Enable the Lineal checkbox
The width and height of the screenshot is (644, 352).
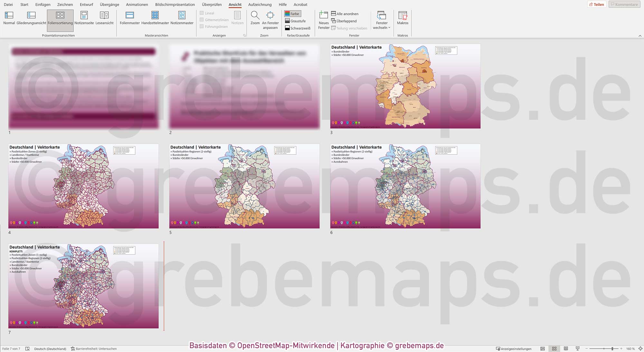point(202,13)
